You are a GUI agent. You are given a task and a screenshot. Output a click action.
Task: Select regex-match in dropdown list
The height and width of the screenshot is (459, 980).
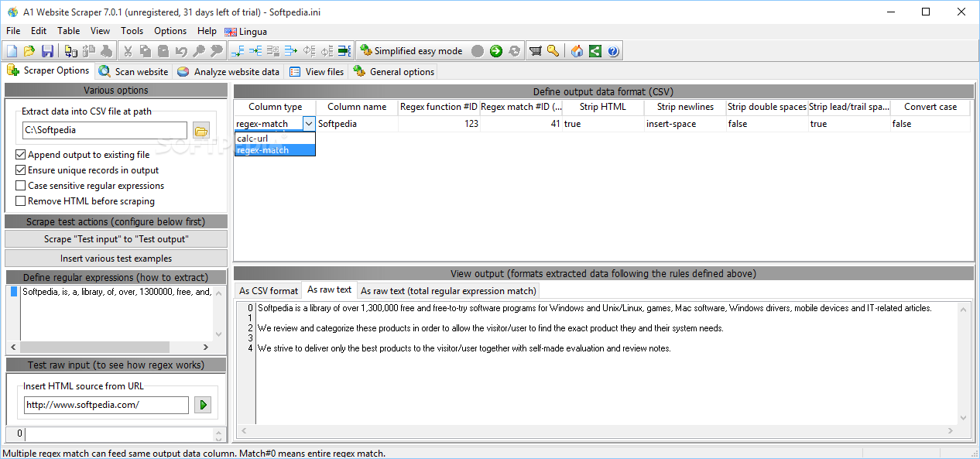point(275,150)
